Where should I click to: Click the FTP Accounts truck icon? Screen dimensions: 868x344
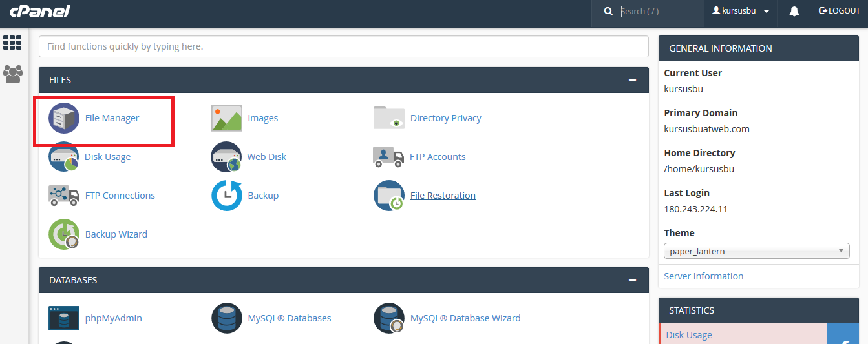point(389,157)
